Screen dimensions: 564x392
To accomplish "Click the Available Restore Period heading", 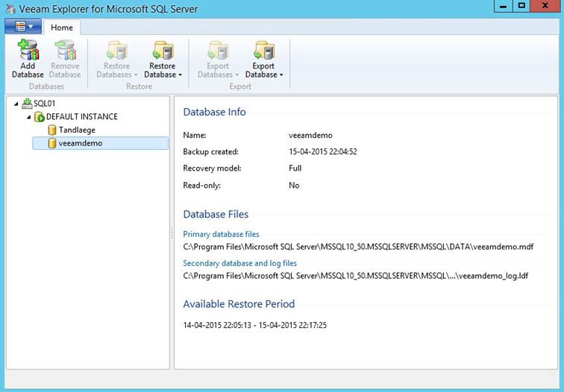I will [239, 304].
